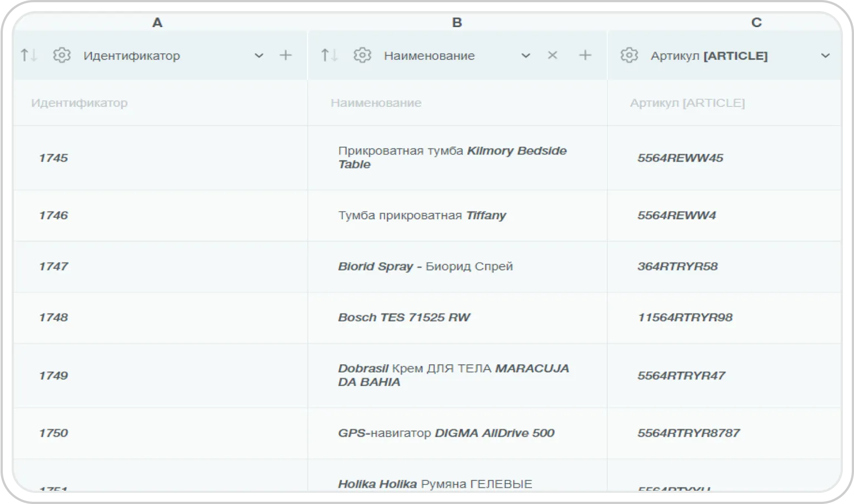Add column via plus in Наименование header
This screenshot has height=504, width=854.
(585, 55)
